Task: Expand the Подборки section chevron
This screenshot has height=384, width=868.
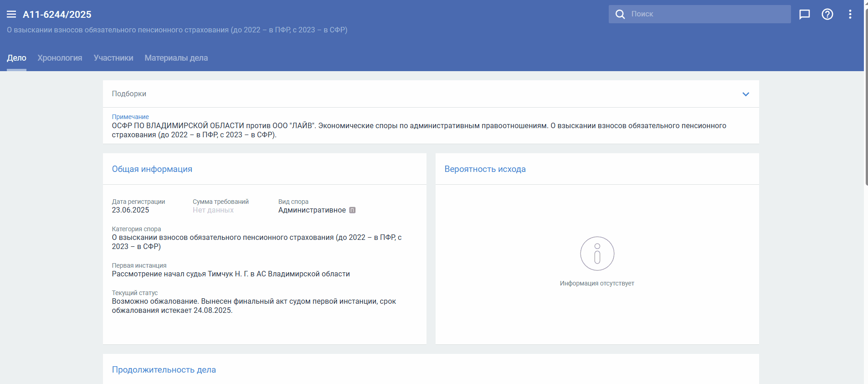Action: (x=746, y=94)
